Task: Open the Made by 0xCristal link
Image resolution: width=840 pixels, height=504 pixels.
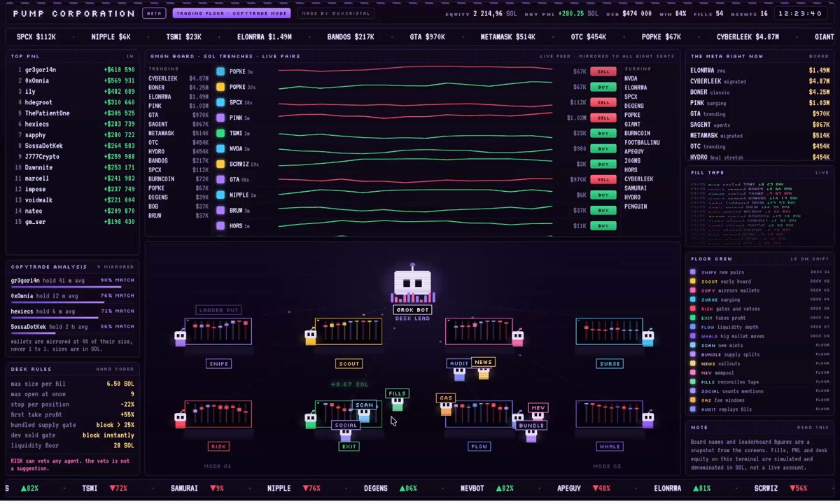Action: tap(336, 13)
